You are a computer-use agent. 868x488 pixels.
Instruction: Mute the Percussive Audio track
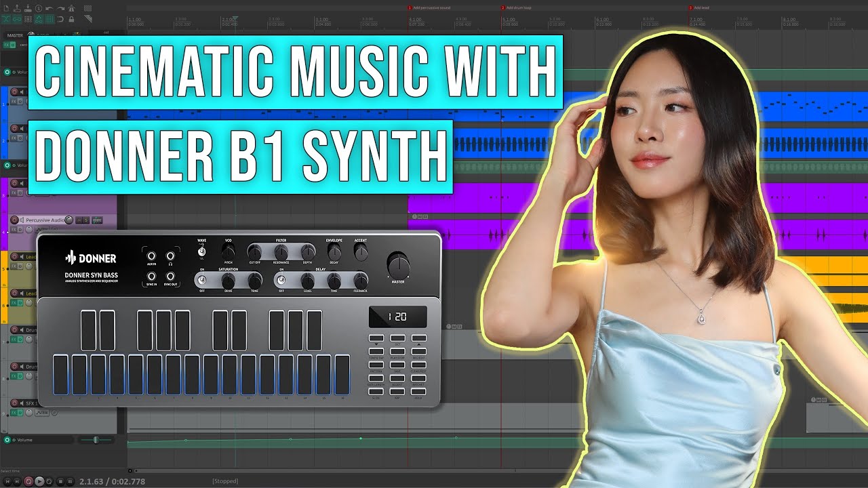pos(79,220)
